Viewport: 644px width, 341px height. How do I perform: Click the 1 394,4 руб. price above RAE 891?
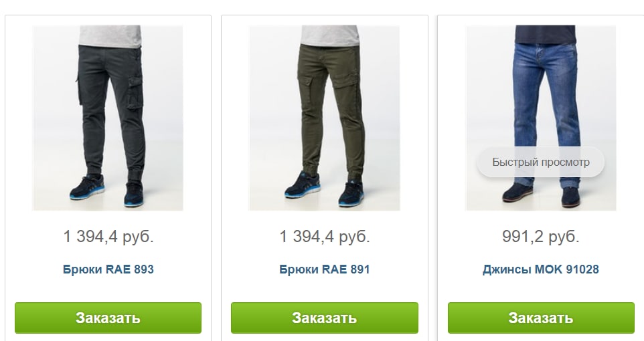[x=325, y=237]
